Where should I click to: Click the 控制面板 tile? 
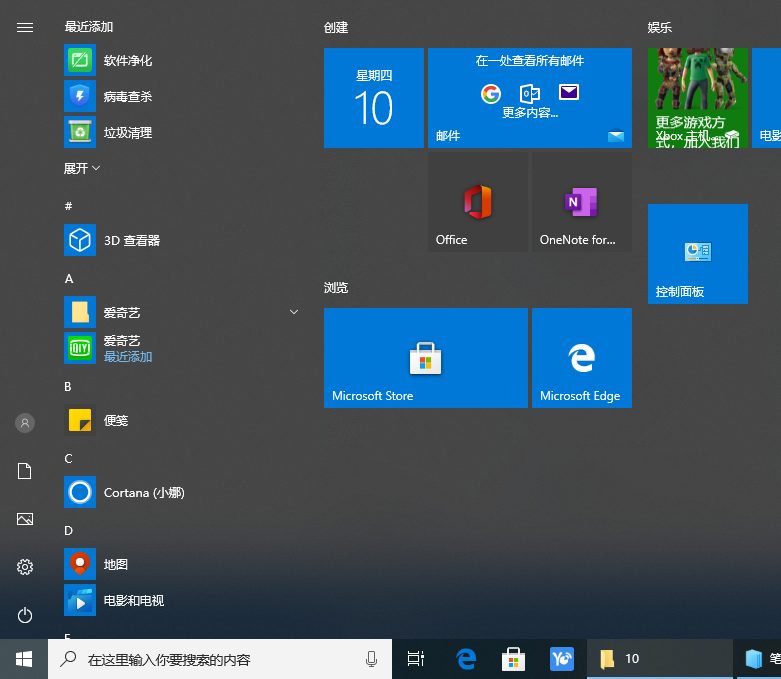(x=697, y=254)
